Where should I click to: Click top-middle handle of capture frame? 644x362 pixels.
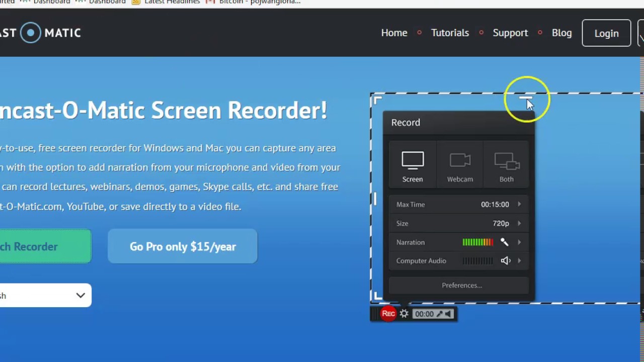(525, 98)
